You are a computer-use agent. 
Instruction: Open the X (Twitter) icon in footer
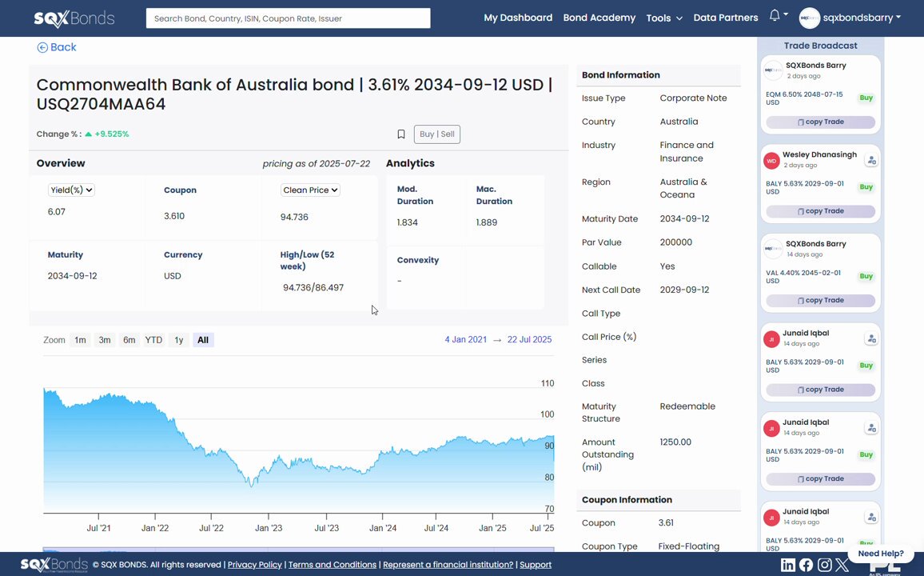tap(842, 565)
